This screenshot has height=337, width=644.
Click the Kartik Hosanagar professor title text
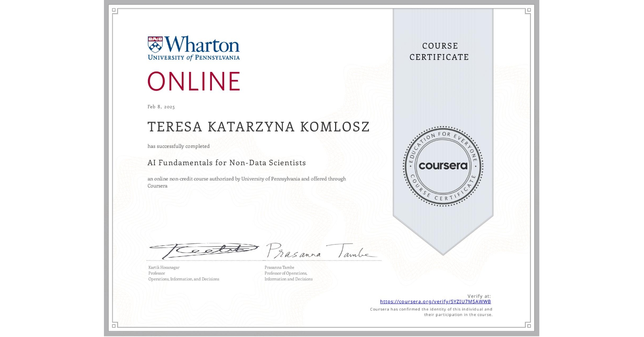[183, 273]
